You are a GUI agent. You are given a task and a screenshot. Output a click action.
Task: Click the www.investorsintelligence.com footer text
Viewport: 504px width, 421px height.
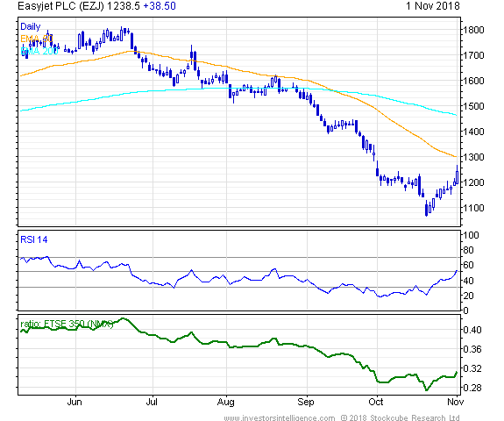point(280,417)
